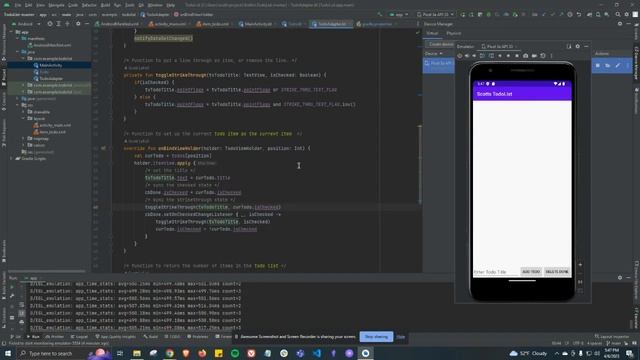Click emulator rotate right icon
This screenshot has width=640, height=360.
tap(491, 56)
